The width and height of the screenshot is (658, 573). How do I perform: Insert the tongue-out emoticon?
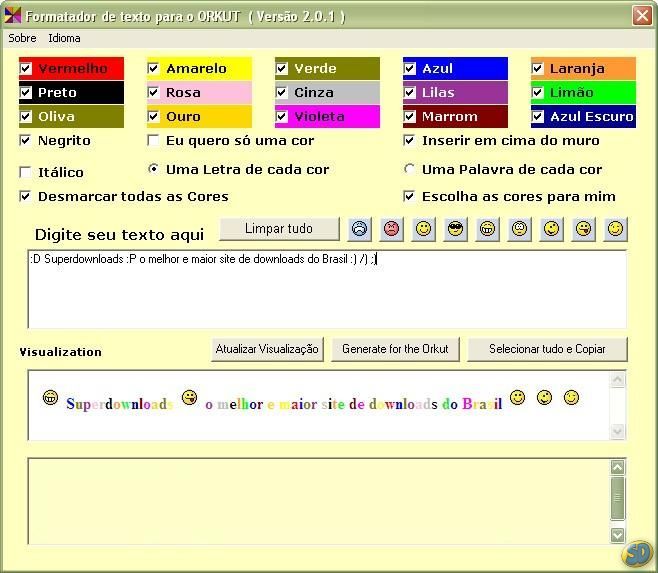(x=584, y=229)
